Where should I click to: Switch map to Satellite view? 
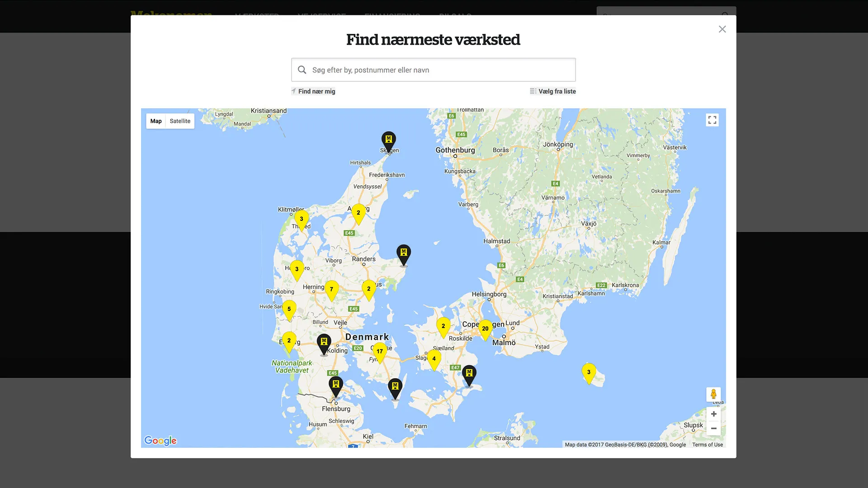coord(180,121)
